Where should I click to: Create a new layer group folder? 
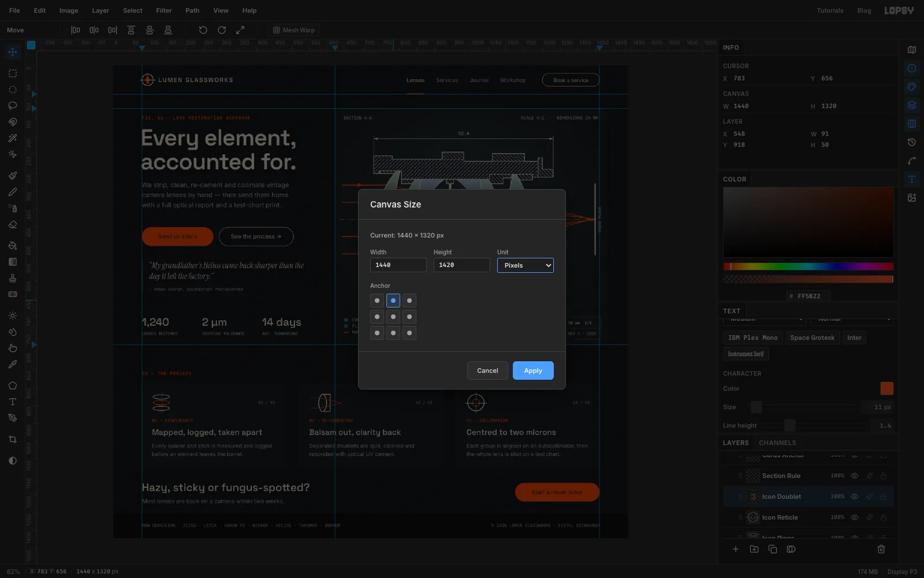pos(754,549)
